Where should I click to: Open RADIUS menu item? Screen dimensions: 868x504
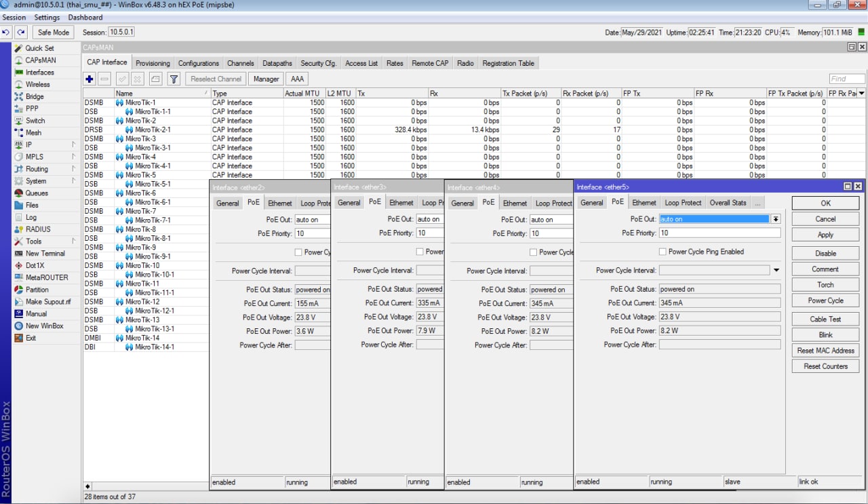pyautogui.click(x=38, y=229)
